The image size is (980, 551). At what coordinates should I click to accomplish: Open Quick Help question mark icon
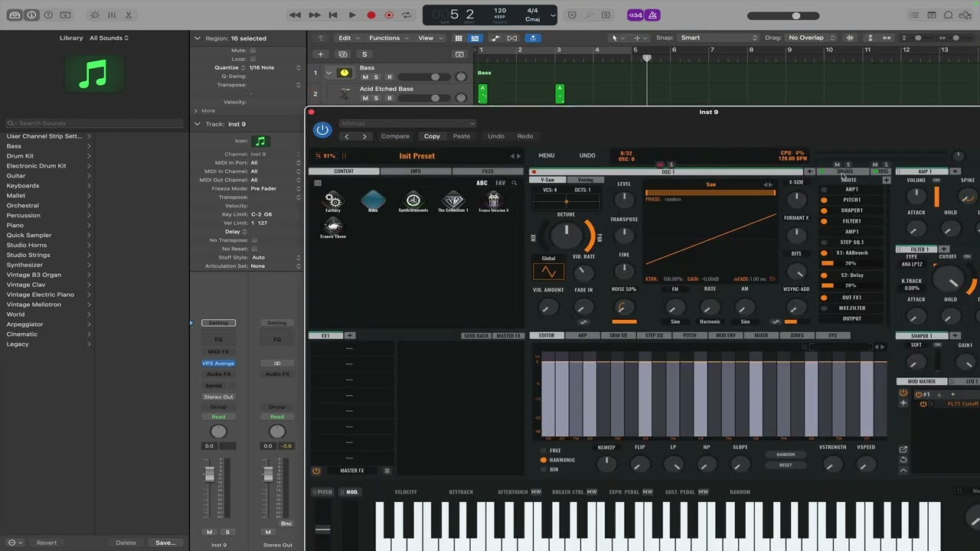pyautogui.click(x=48, y=15)
